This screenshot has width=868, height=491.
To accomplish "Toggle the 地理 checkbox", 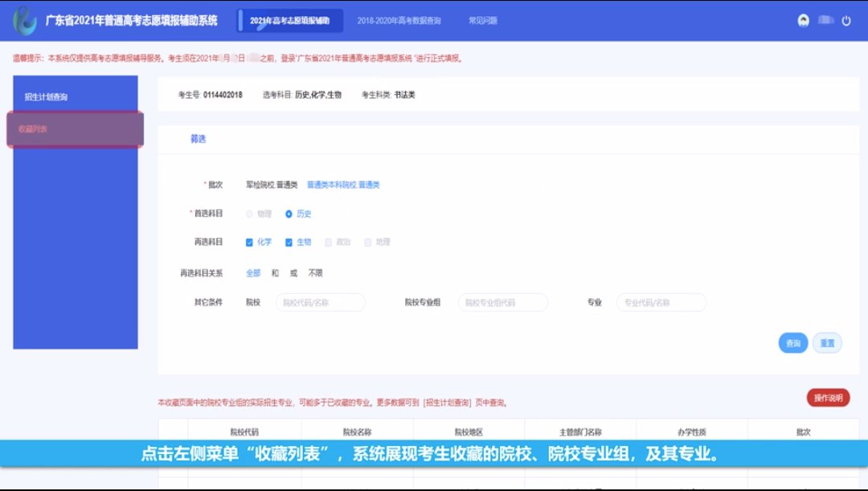I will tap(368, 242).
